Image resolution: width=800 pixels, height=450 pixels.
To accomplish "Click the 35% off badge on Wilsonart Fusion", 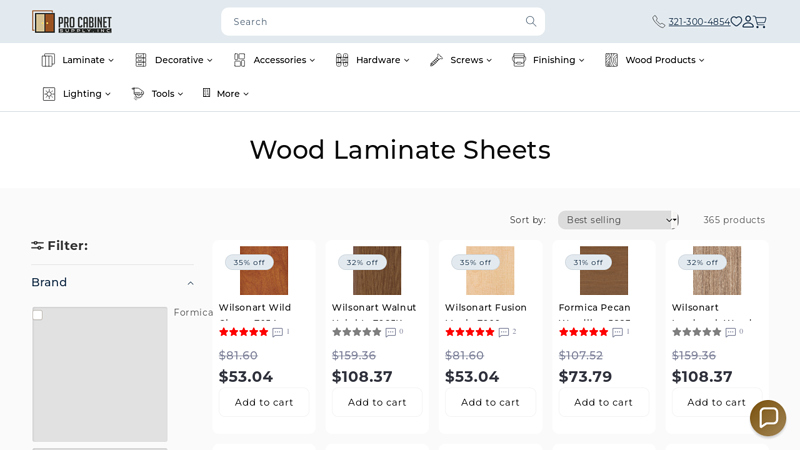I will (476, 262).
